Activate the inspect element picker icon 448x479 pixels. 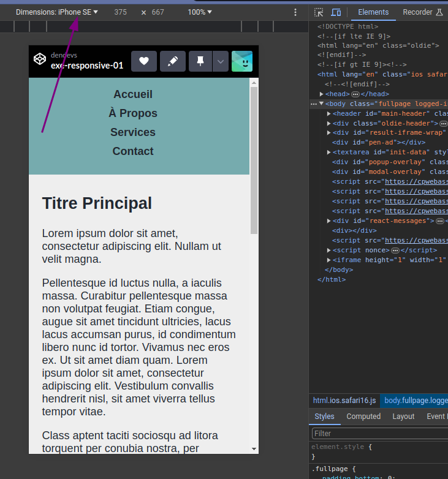[x=319, y=12]
